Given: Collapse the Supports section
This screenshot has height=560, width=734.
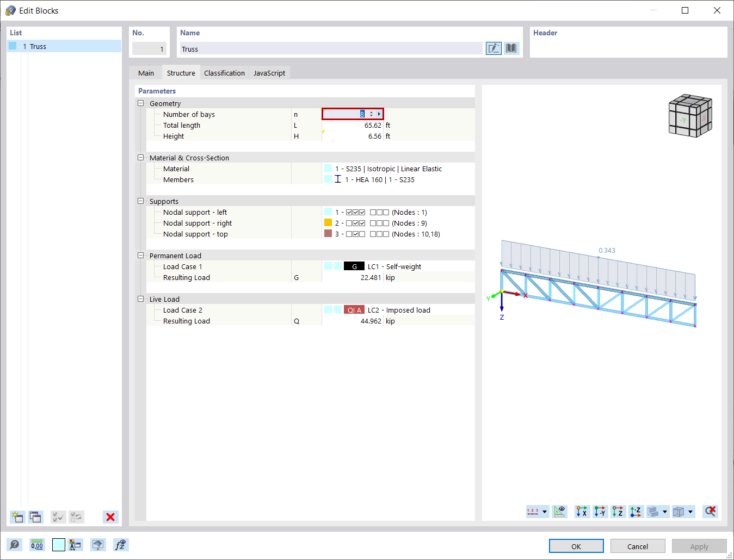Looking at the screenshot, I should point(140,201).
